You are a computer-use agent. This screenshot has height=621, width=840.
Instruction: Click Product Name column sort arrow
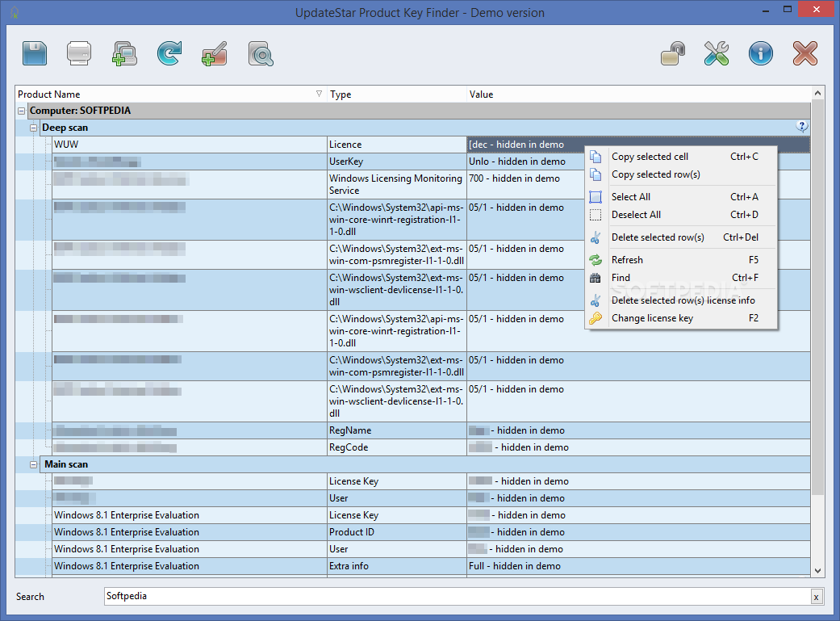point(319,94)
